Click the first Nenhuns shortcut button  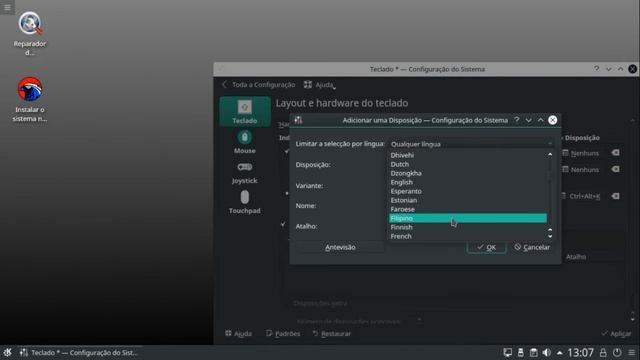[x=580, y=153]
